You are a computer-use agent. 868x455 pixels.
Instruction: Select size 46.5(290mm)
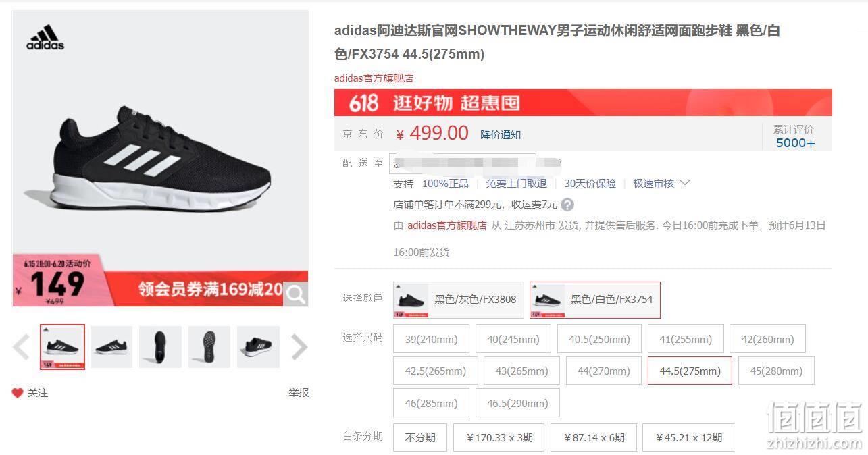517,403
